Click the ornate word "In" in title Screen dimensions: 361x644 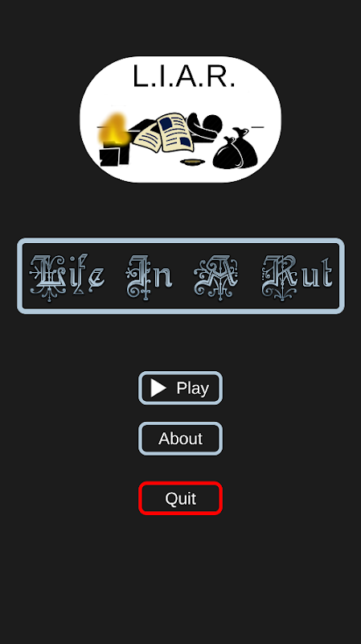[149, 277]
